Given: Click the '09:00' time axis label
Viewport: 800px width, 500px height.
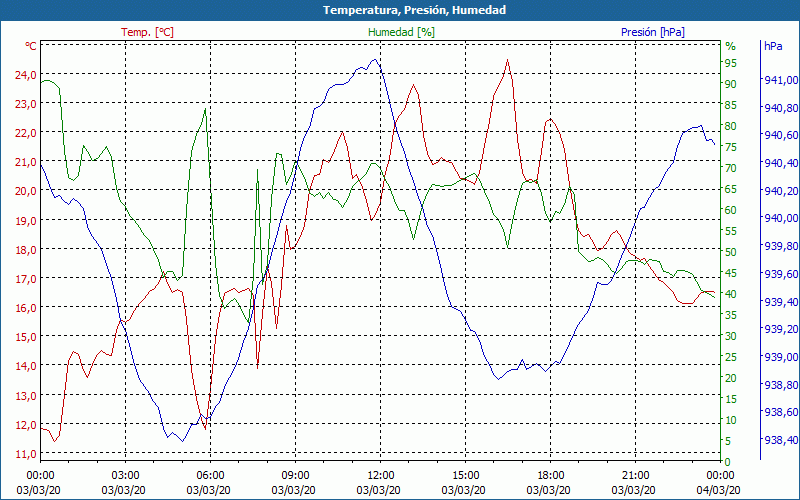Looking at the screenshot, I should tap(295, 476).
